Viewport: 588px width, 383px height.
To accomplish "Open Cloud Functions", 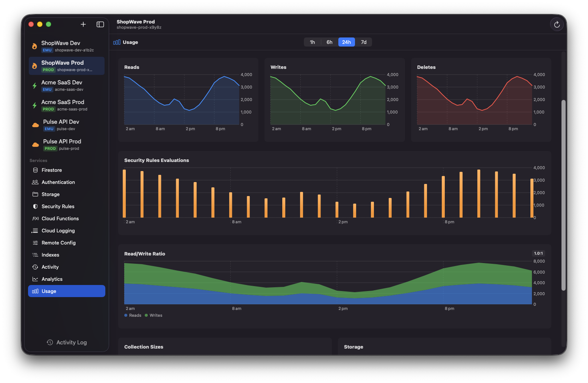I will pos(60,218).
